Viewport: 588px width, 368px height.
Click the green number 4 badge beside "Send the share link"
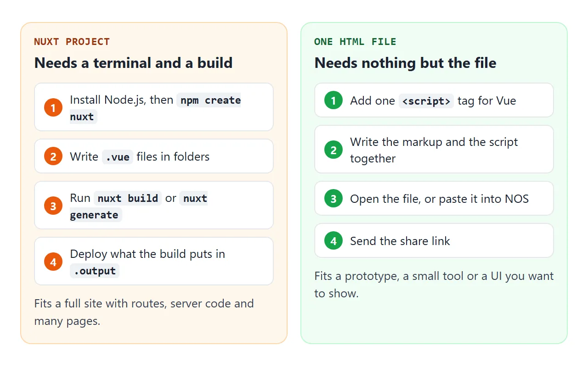click(x=334, y=240)
